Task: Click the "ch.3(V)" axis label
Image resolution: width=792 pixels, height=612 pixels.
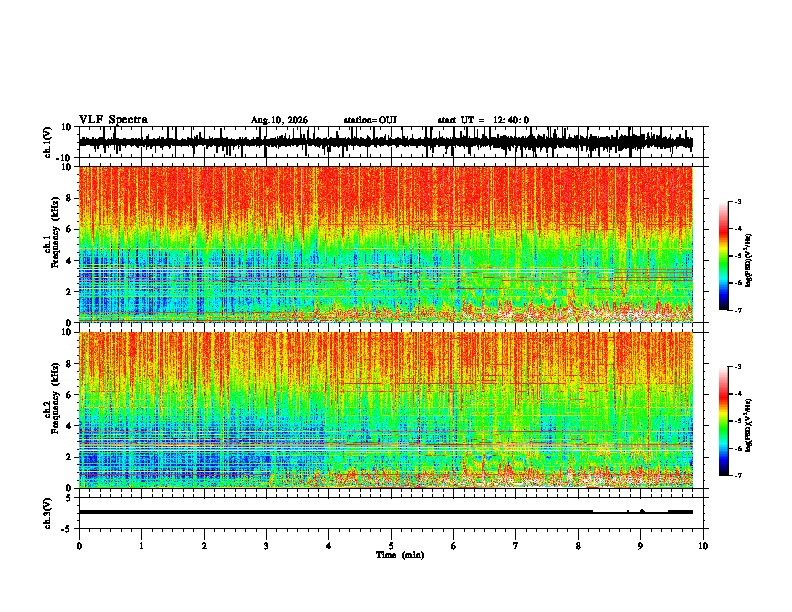Action: point(48,513)
